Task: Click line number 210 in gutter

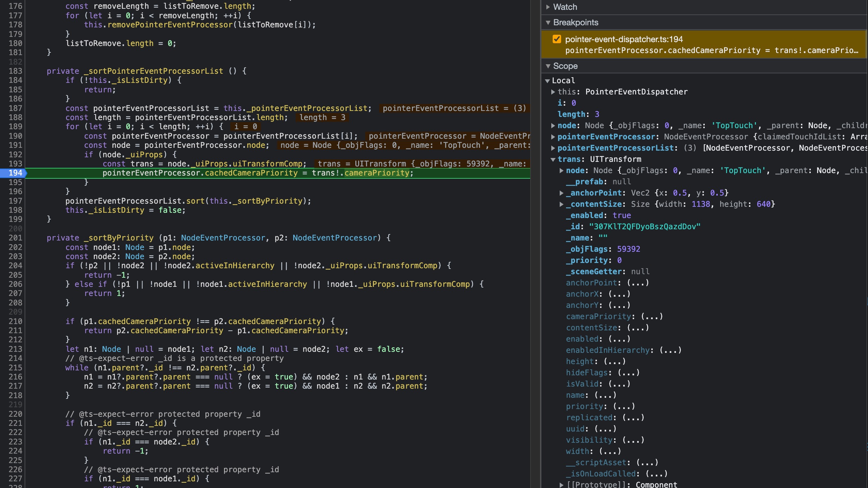Action: pos(15,321)
